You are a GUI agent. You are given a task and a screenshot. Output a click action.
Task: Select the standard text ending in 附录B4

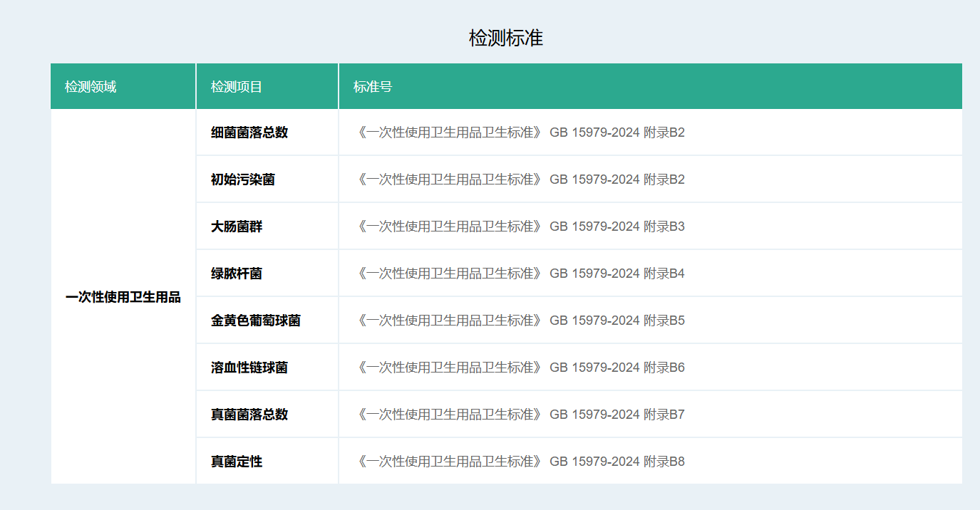click(520, 274)
